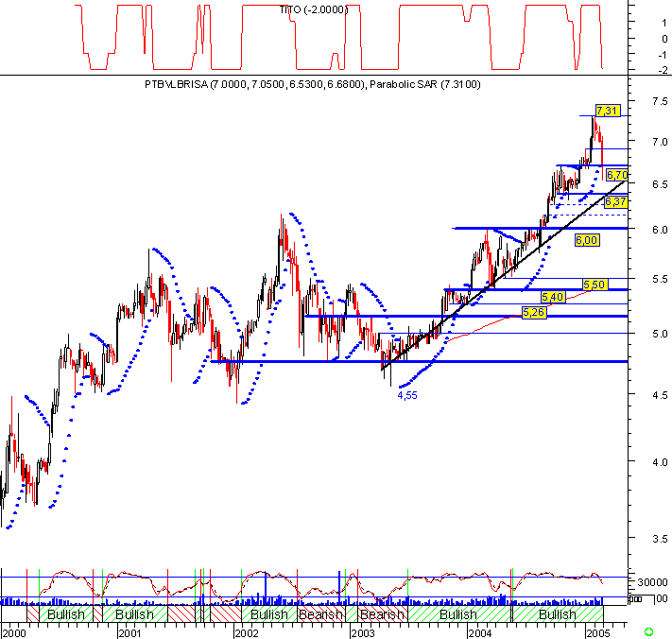
Task: Click the 7,31 price level tag
Action: point(608,111)
